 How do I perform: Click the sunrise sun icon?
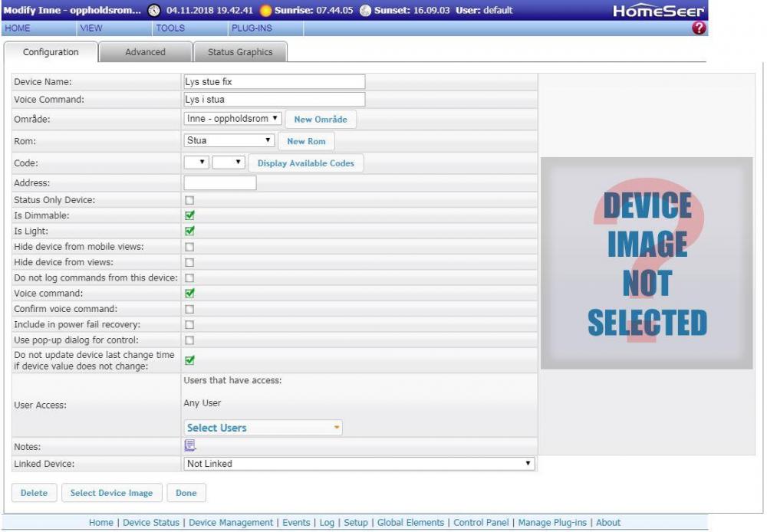(266, 10)
